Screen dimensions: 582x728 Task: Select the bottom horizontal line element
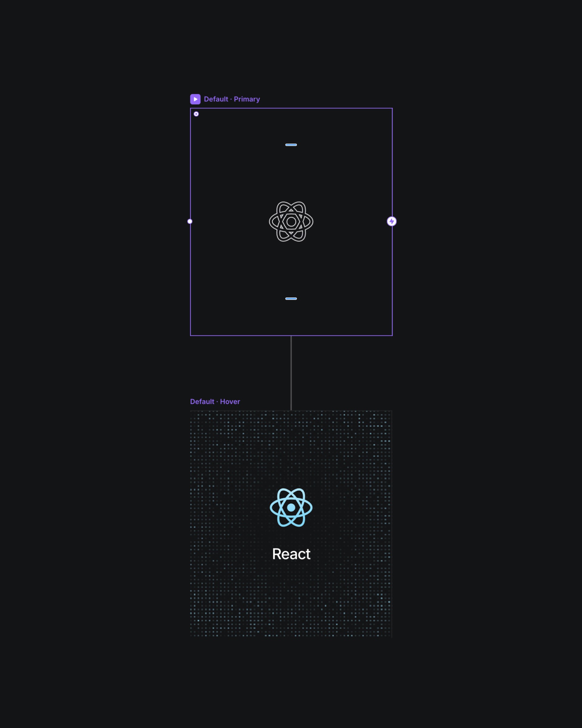pos(291,298)
